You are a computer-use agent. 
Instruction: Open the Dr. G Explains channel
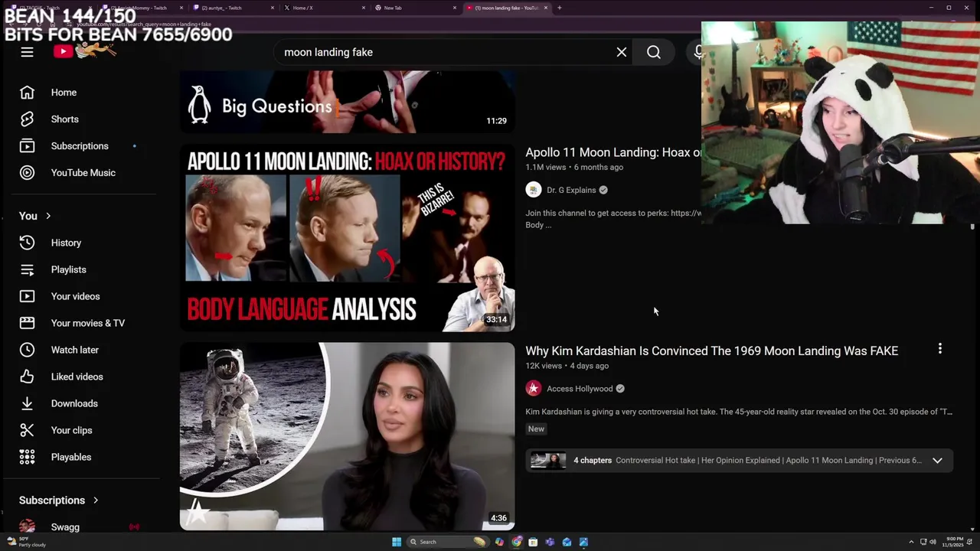point(571,190)
